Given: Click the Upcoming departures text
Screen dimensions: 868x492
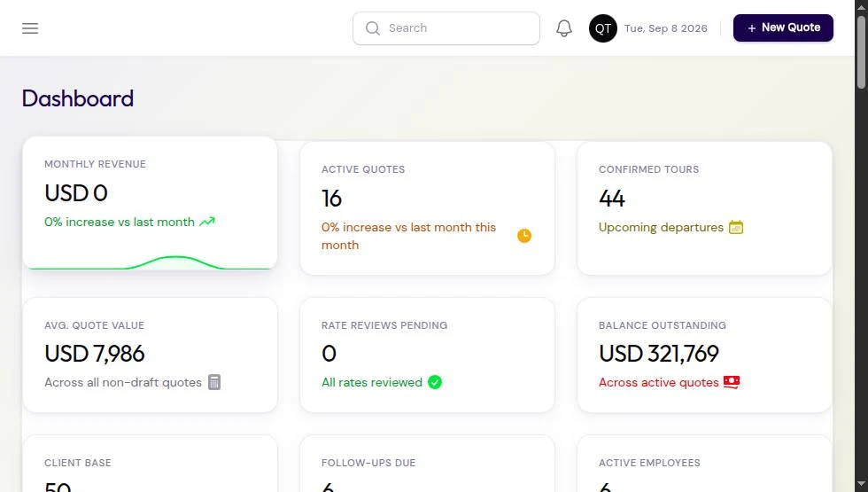Looking at the screenshot, I should pos(661,227).
